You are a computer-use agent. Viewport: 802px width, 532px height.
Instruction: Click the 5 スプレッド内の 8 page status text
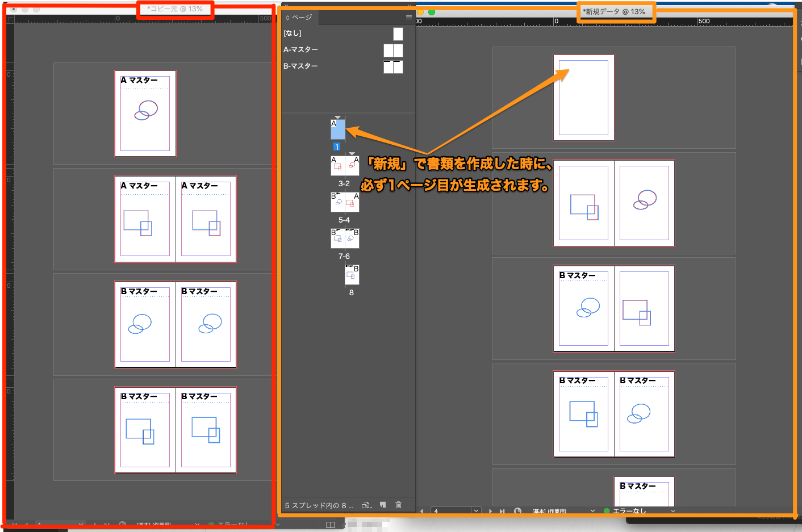coord(318,505)
